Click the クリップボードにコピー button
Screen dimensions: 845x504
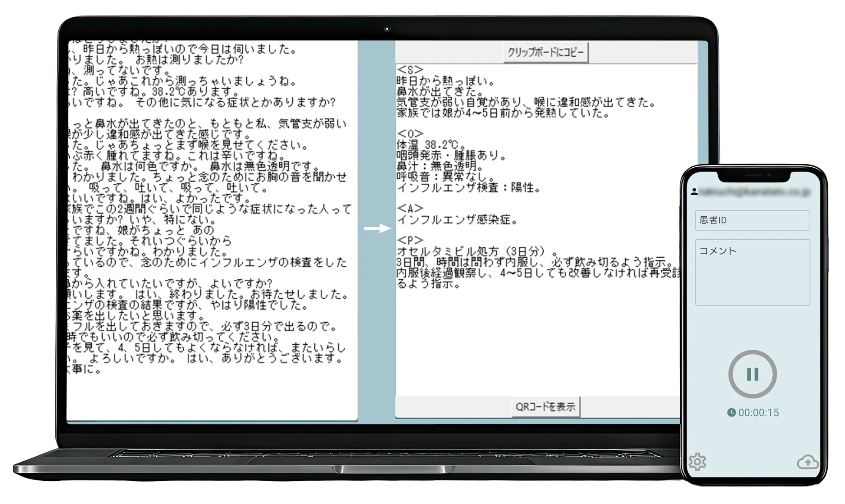coord(545,52)
